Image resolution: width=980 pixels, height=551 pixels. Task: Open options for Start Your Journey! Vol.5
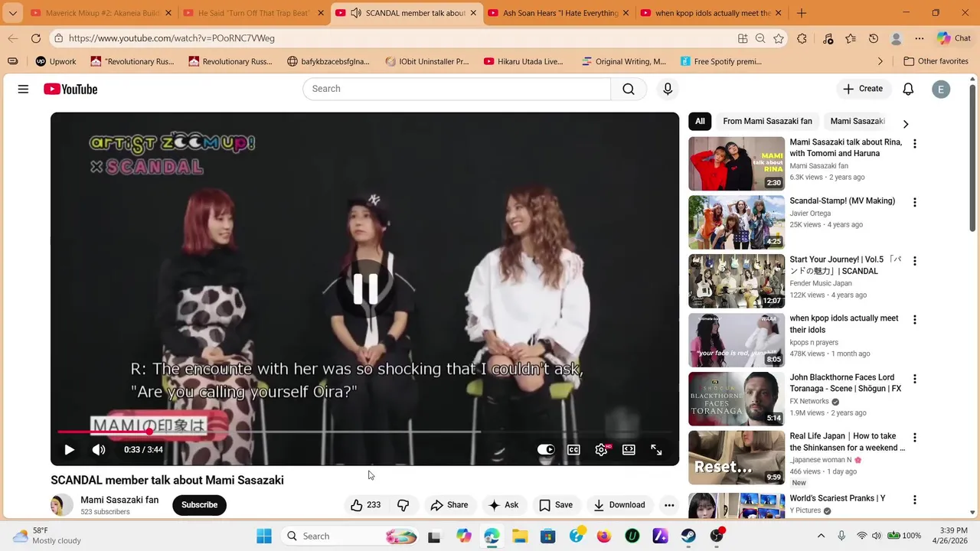[914, 261]
